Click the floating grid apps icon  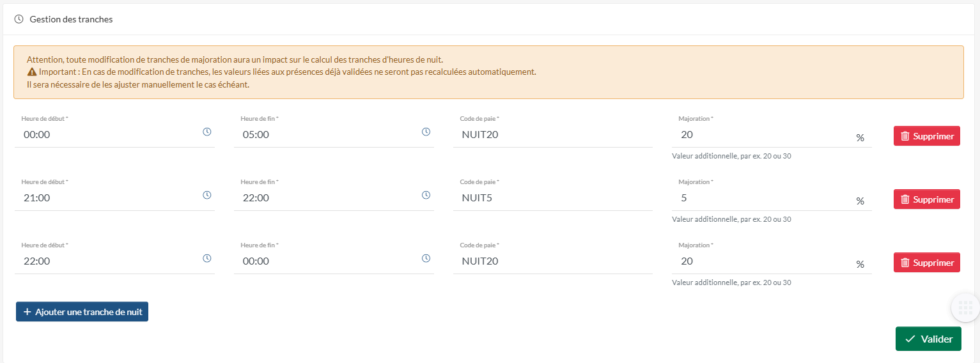tap(965, 307)
